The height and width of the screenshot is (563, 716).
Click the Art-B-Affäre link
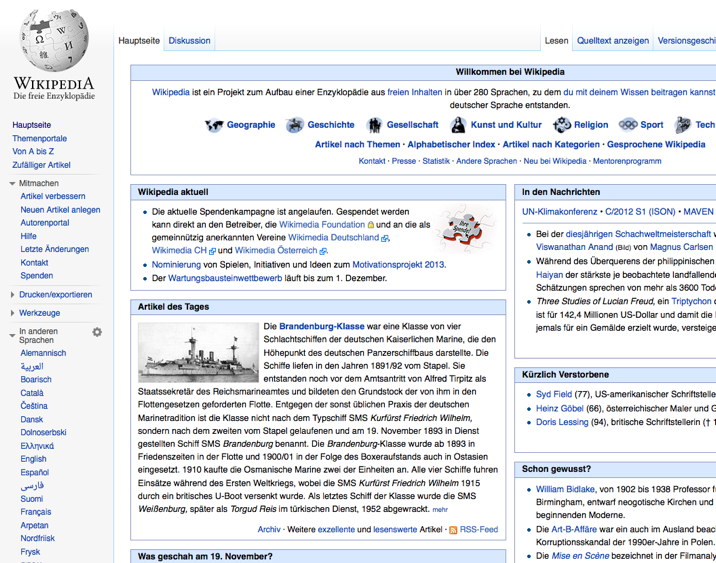point(574,529)
